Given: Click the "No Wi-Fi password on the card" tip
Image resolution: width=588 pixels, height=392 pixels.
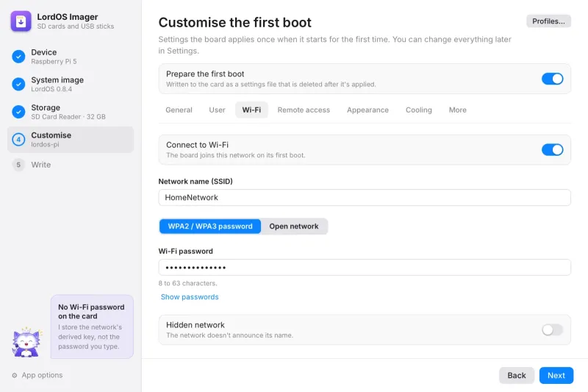Looking at the screenshot, I should click(92, 327).
